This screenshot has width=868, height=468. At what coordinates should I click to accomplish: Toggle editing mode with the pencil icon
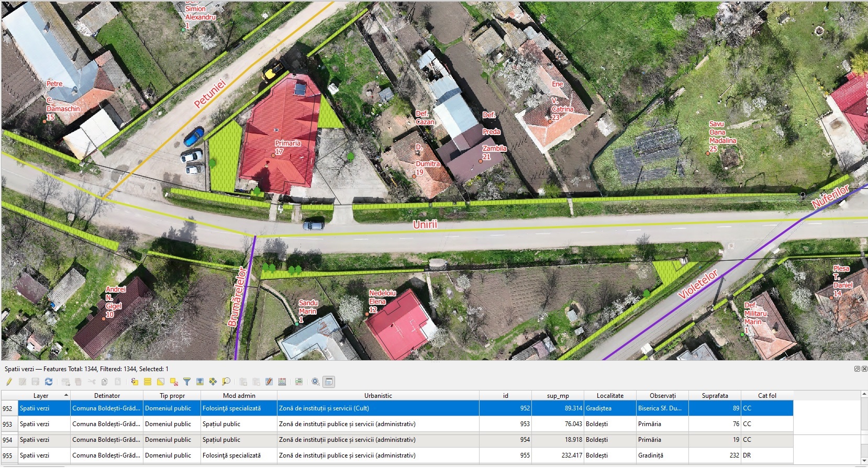pos(9,382)
